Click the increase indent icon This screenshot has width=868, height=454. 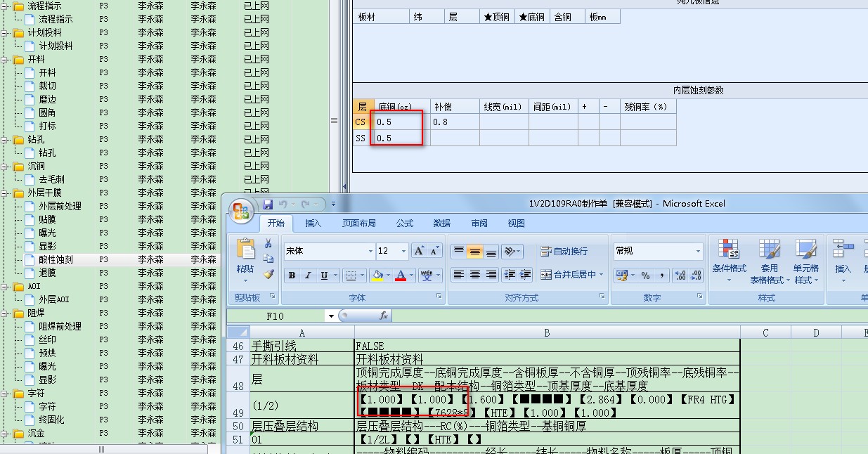(x=526, y=275)
